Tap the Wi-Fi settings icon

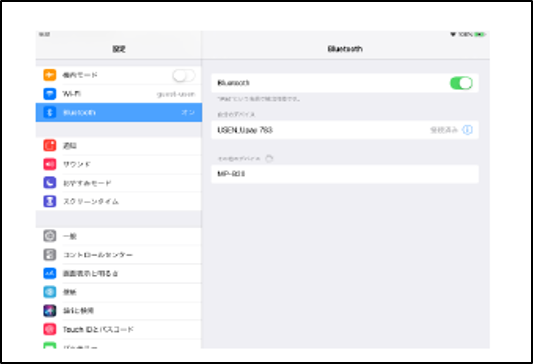coord(50,94)
